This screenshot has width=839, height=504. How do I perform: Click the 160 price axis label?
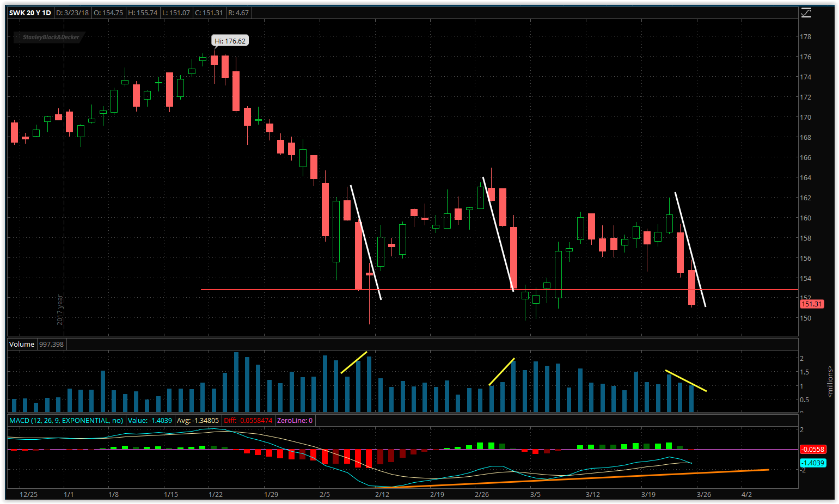[805, 218]
